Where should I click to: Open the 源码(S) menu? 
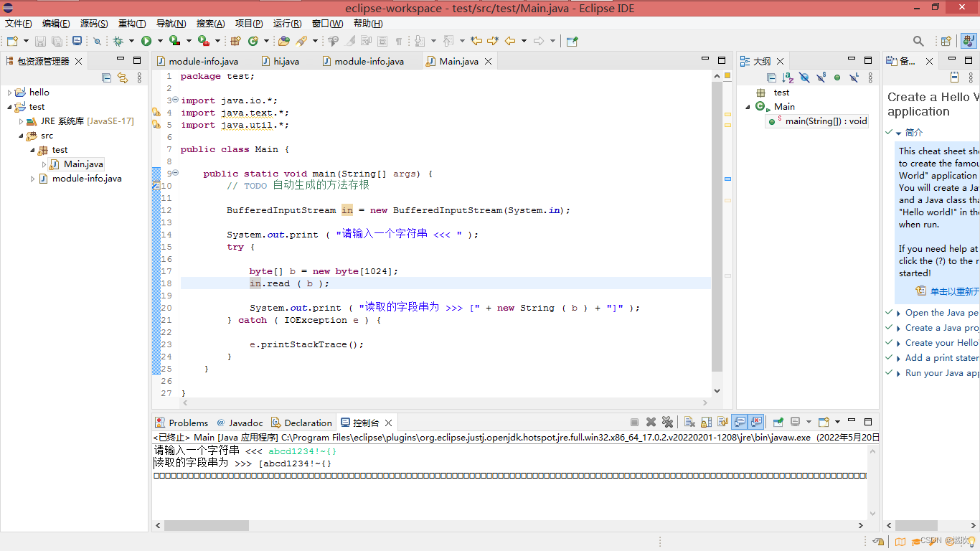(94, 23)
